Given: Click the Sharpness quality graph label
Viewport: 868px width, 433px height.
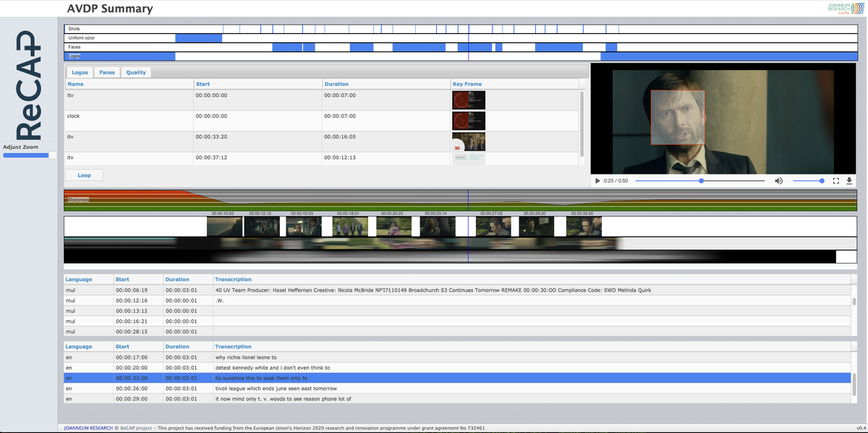Looking at the screenshot, I should [77, 198].
